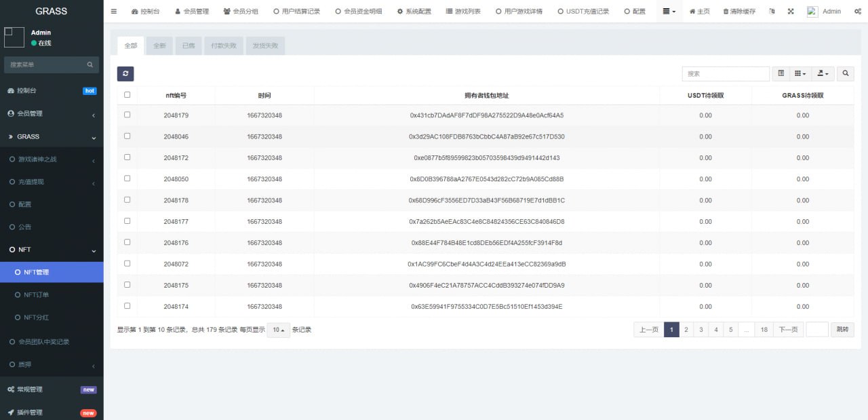Open the export dropdown button
868x420 pixels.
point(823,74)
